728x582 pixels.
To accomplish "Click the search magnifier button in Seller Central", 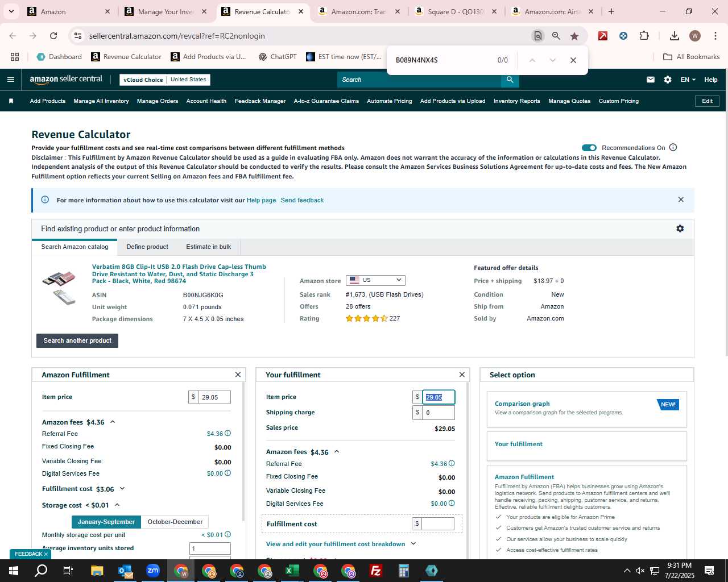I will tap(510, 80).
